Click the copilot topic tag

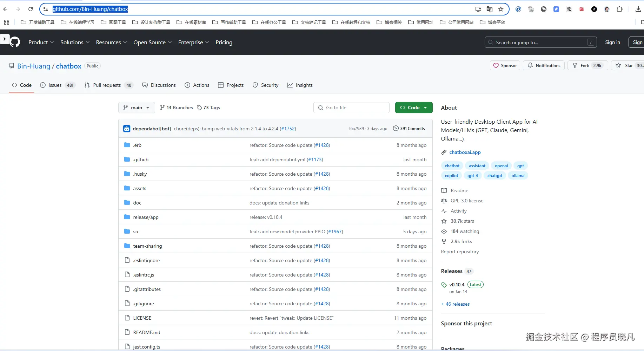click(x=451, y=176)
